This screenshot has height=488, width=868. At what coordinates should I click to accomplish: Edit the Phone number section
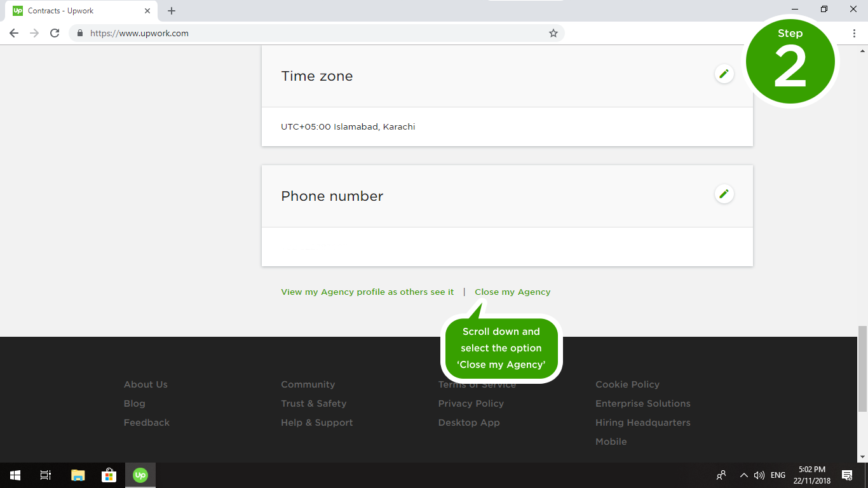[724, 194]
